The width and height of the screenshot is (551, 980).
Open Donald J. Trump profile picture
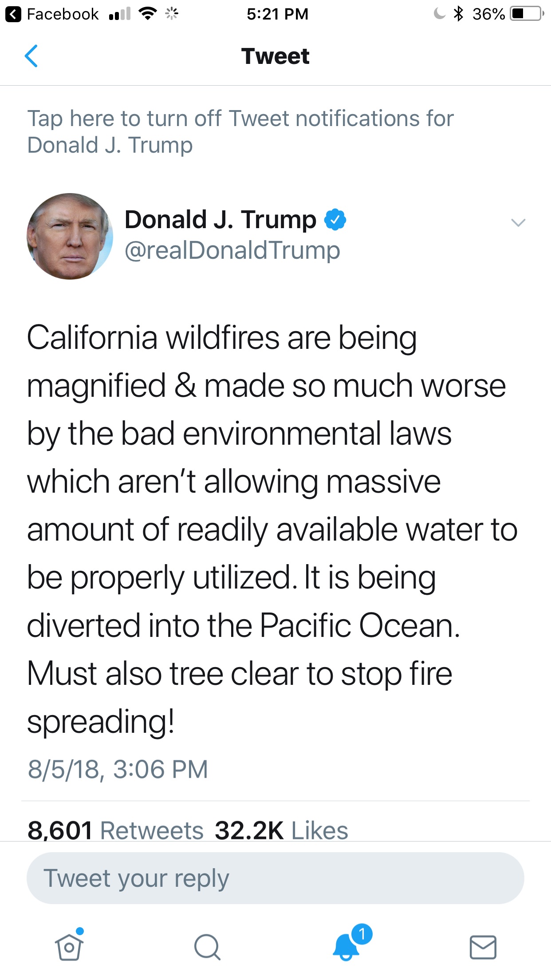70,236
